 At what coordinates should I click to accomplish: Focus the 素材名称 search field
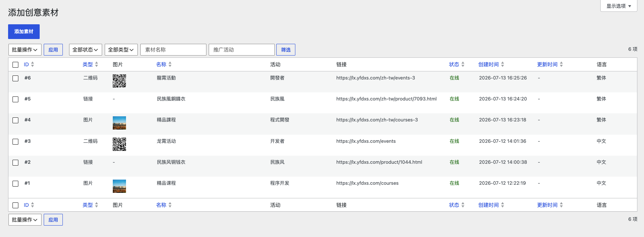[x=173, y=50]
